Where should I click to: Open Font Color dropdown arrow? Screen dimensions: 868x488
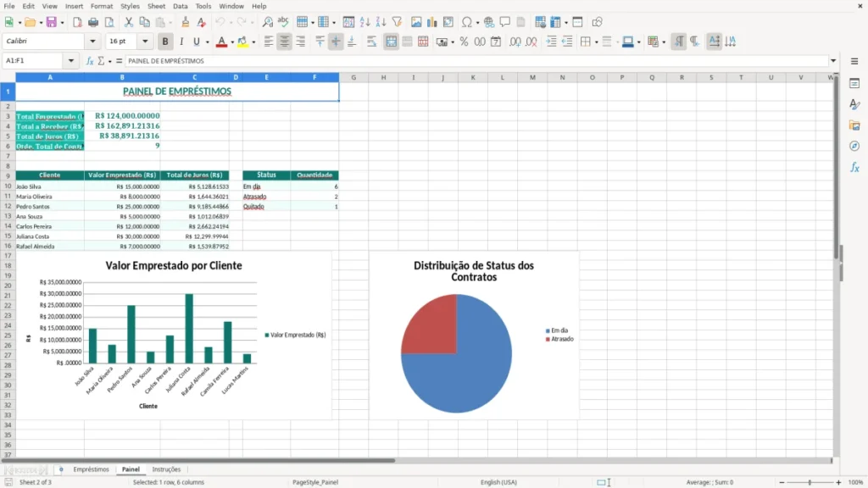(232, 42)
